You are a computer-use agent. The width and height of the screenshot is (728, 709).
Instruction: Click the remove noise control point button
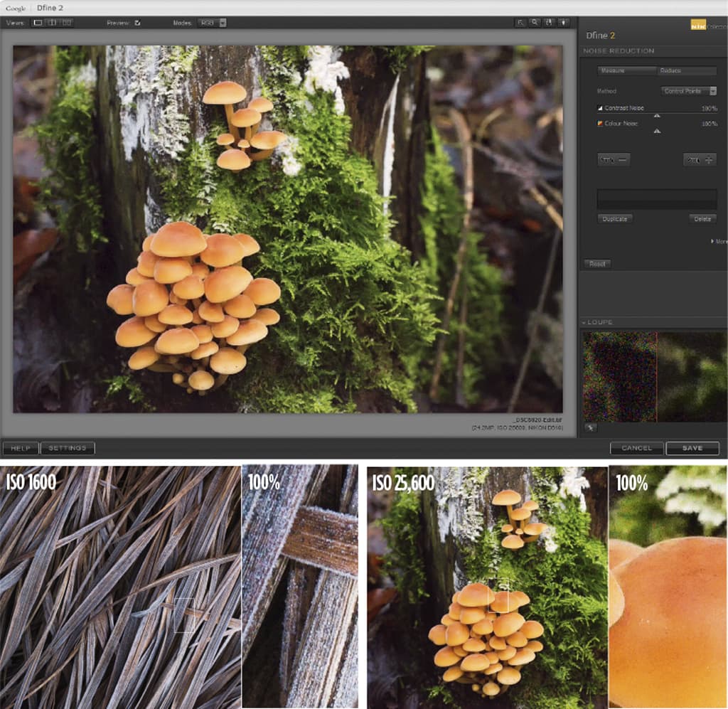[x=614, y=160]
